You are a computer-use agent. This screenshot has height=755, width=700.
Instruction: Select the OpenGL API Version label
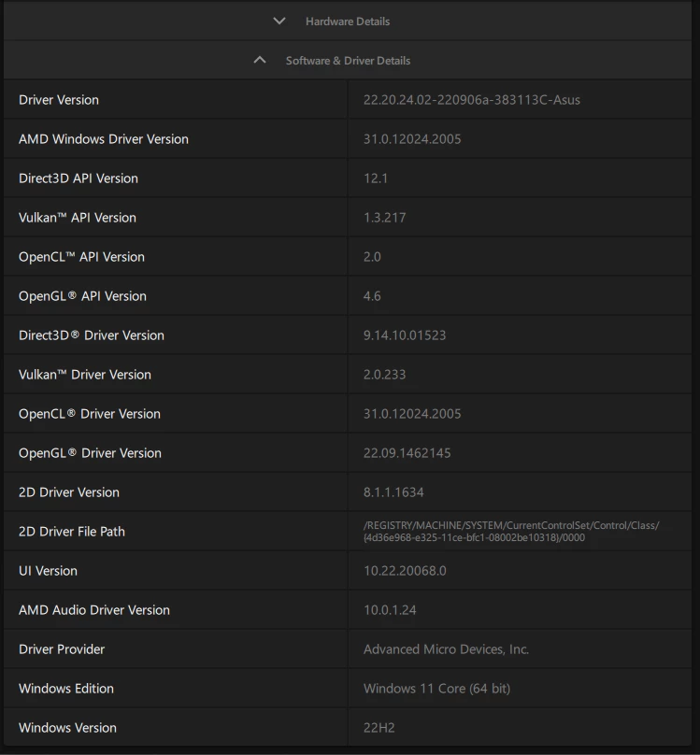tap(82, 296)
